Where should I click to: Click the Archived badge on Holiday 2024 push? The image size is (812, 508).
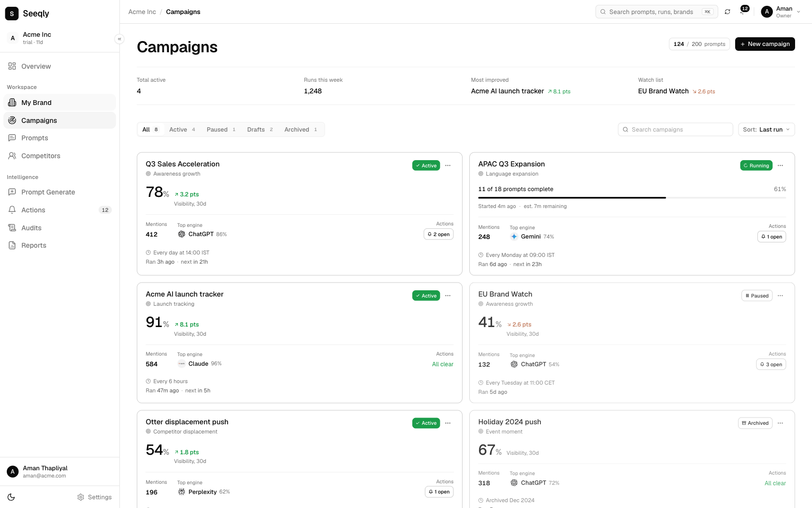pyautogui.click(x=755, y=423)
